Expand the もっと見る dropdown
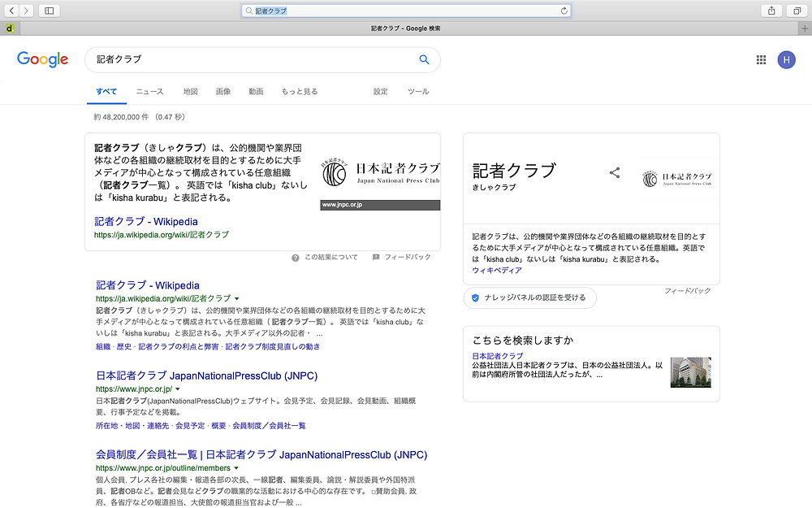 pos(300,92)
